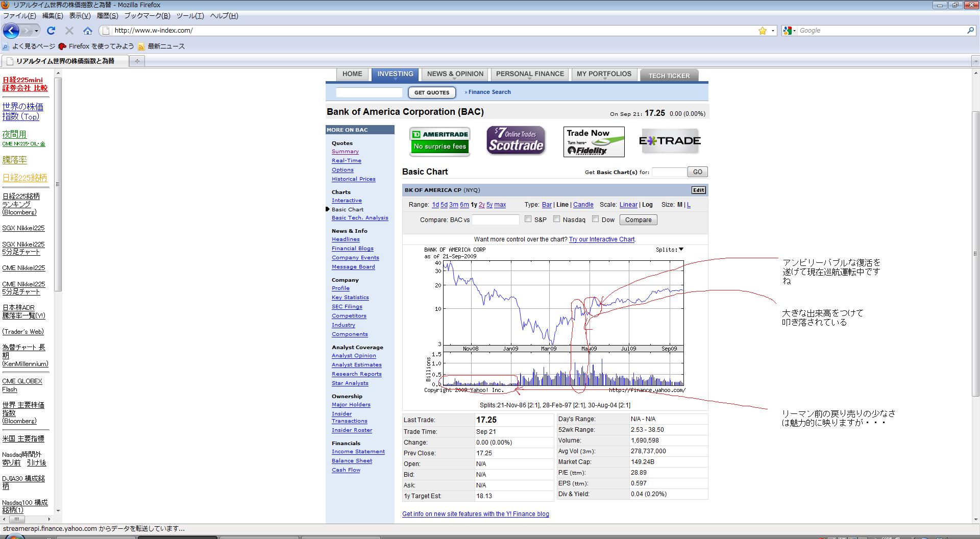Check the Nasdaq comparison checkbox
The width and height of the screenshot is (980, 539).
coord(556,219)
